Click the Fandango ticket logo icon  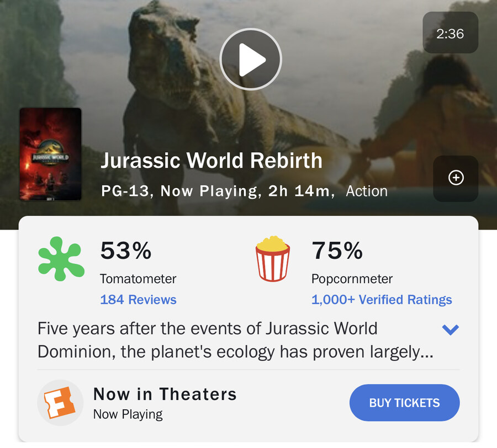pyautogui.click(x=60, y=403)
